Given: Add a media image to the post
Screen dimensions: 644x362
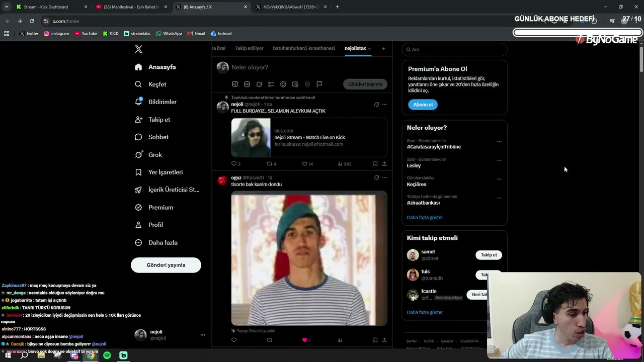Looking at the screenshot, I should coord(235,84).
